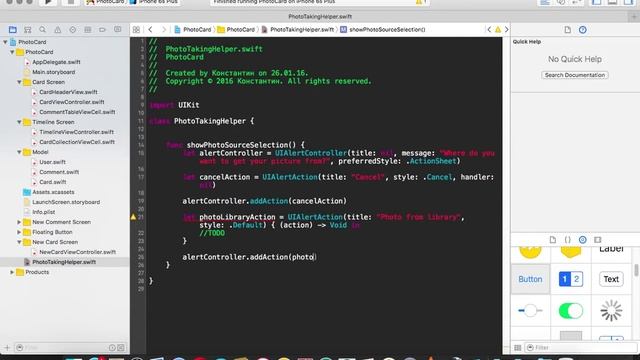
Task: Toggle the Utilities panel visibility
Action: (628, 2)
